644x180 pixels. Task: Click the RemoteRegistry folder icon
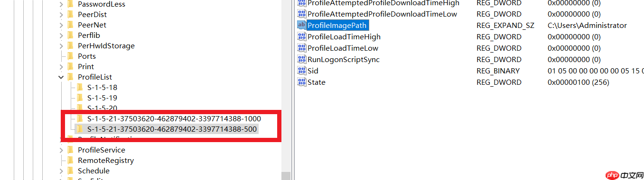[x=70, y=160]
